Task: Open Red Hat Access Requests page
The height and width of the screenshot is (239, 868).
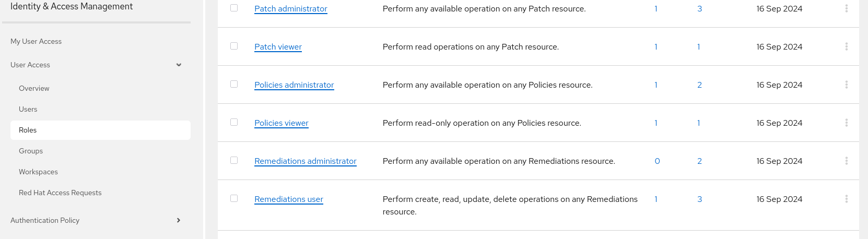Action: click(60, 193)
